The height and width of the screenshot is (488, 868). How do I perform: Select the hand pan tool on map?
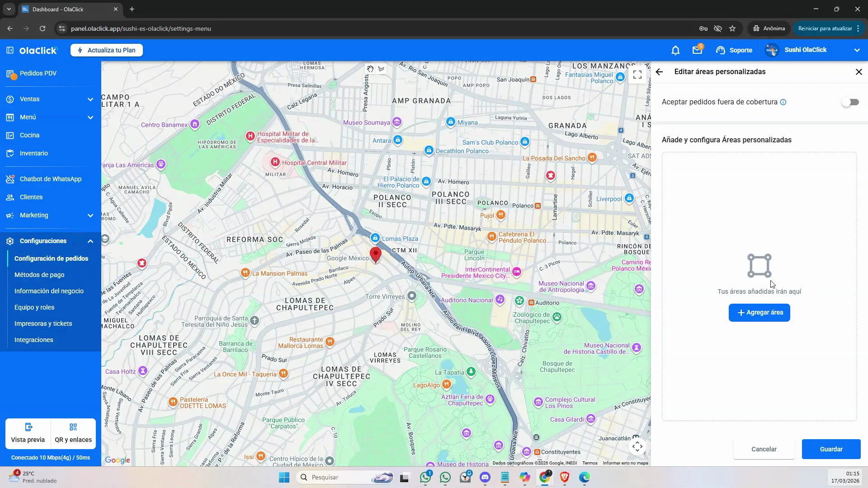(370, 69)
